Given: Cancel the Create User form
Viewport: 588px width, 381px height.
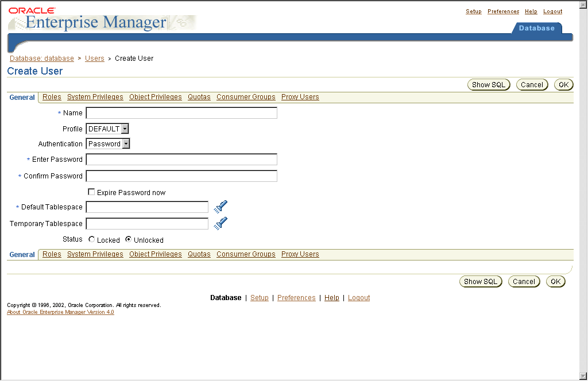Looking at the screenshot, I should [532, 84].
